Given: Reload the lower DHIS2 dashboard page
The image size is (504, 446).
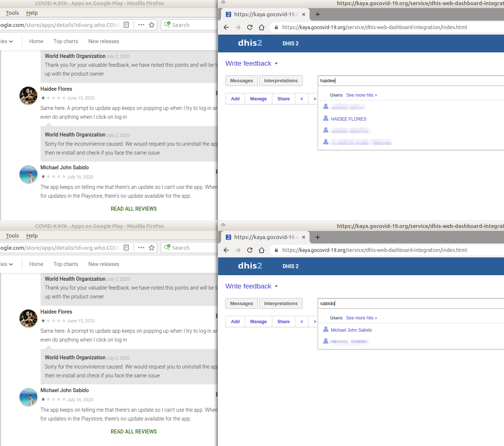Looking at the screenshot, I should tap(249, 250).
